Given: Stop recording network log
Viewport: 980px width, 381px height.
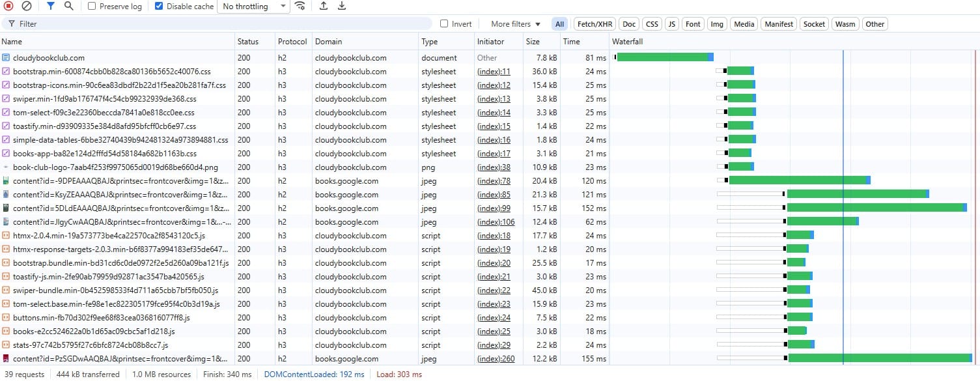Looking at the screenshot, I should 8,6.
